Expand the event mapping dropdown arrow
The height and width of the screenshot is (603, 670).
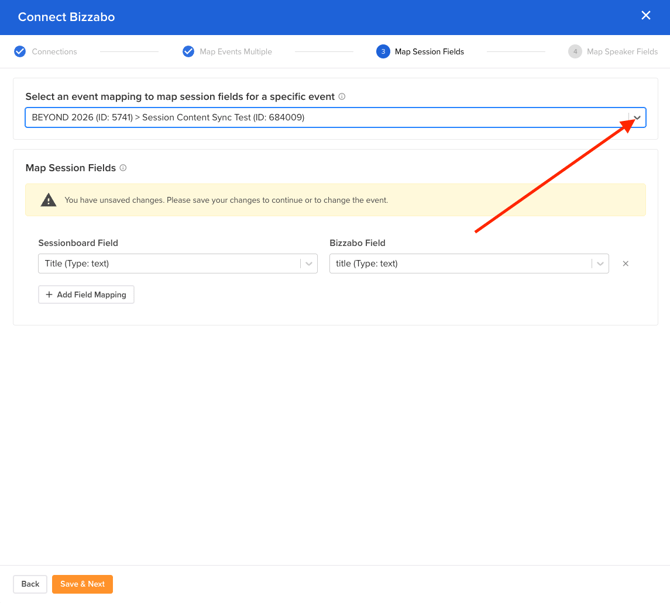coord(636,118)
